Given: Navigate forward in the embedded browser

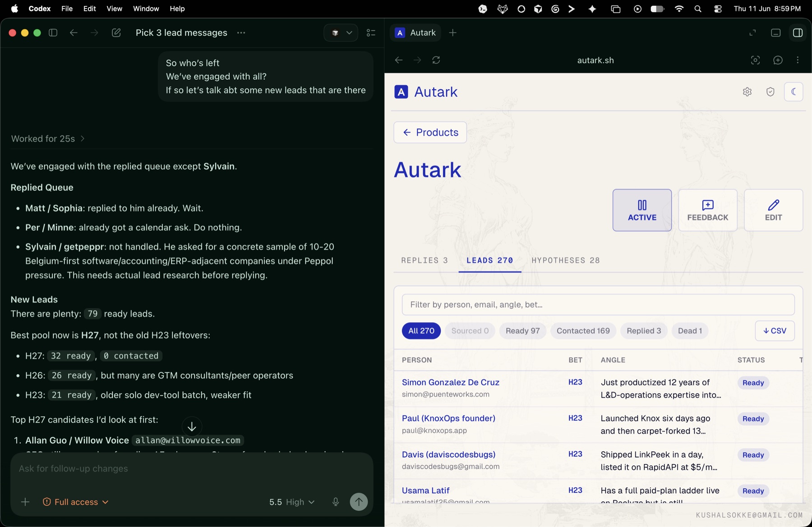Looking at the screenshot, I should pos(417,60).
